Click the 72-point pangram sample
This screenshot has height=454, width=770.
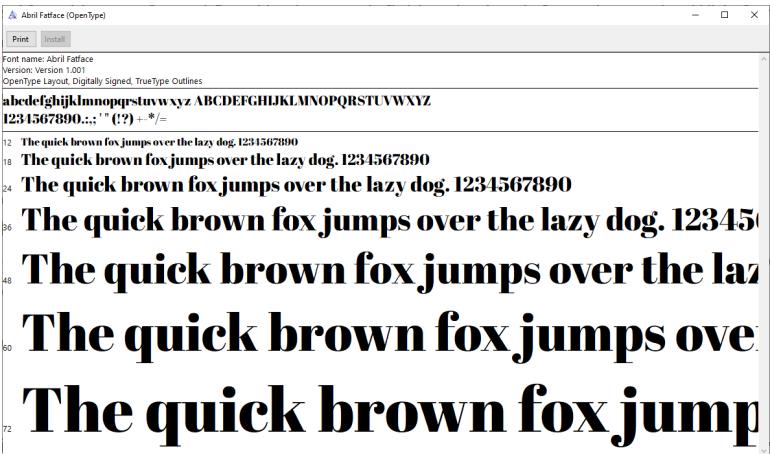click(389, 415)
